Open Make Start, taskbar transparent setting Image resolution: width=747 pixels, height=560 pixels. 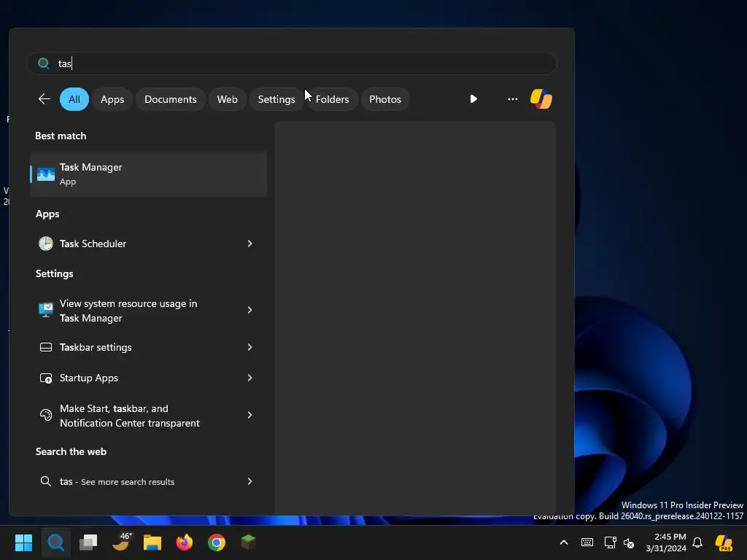(148, 416)
